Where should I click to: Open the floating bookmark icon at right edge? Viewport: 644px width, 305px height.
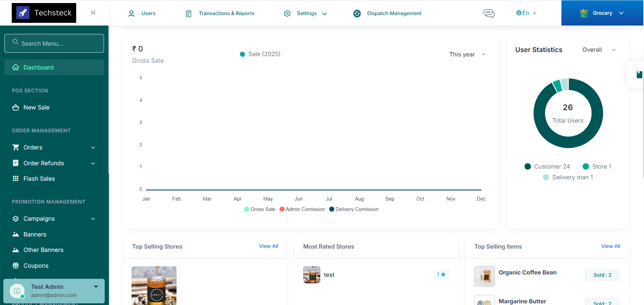click(639, 75)
